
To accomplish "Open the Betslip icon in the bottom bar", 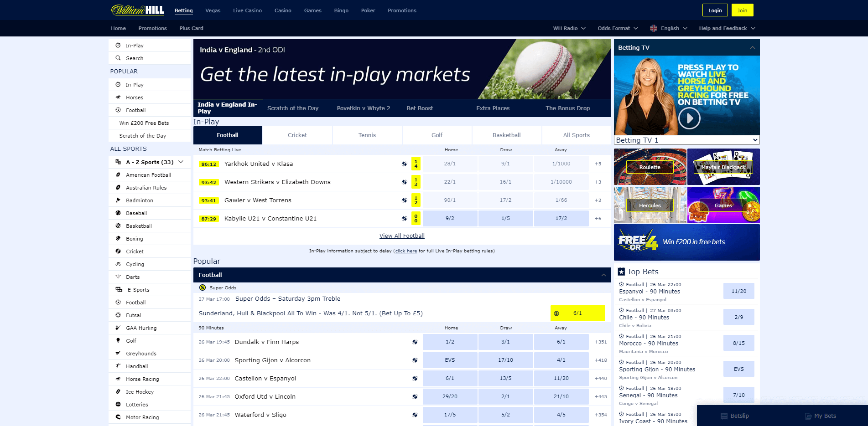I will click(x=724, y=416).
